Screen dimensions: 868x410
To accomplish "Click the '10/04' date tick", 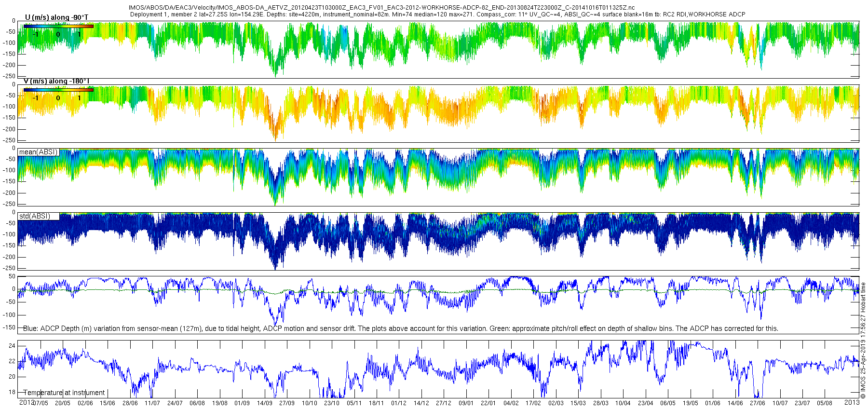I will click(623, 403).
